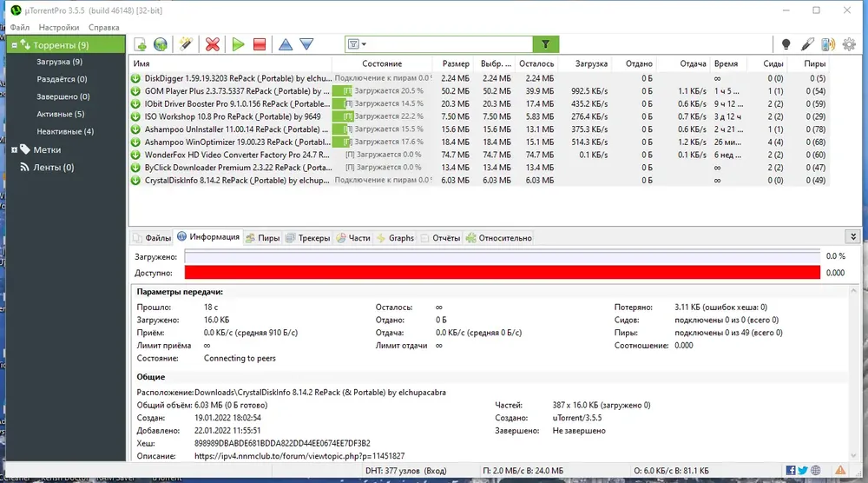Open the Настройки menu

(59, 27)
